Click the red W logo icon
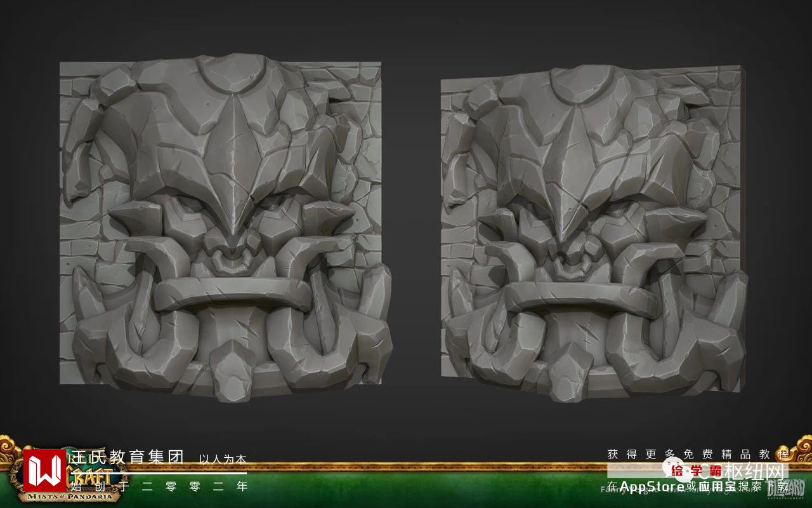 (44, 471)
